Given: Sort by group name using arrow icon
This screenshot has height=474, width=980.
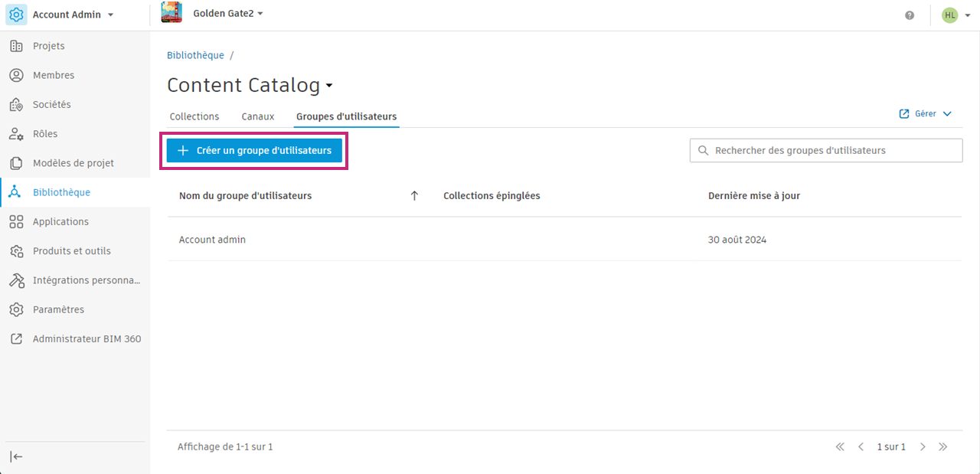Looking at the screenshot, I should click(x=414, y=196).
